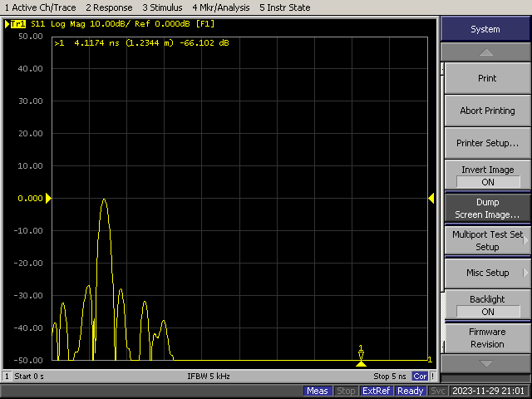Click the -50.00 bottom axis label
Viewport: 532px width, 399px height.
point(28,360)
